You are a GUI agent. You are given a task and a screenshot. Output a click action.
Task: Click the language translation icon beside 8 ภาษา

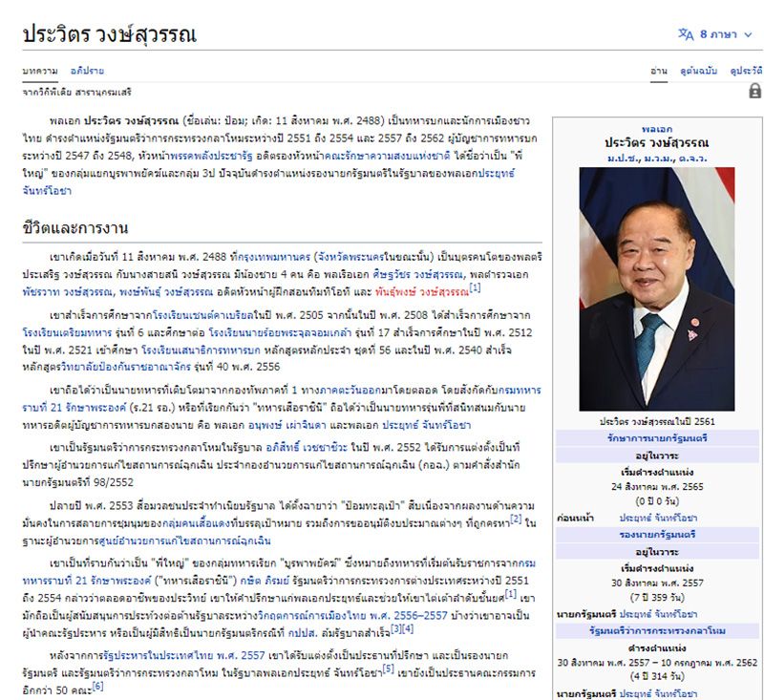[x=686, y=34]
